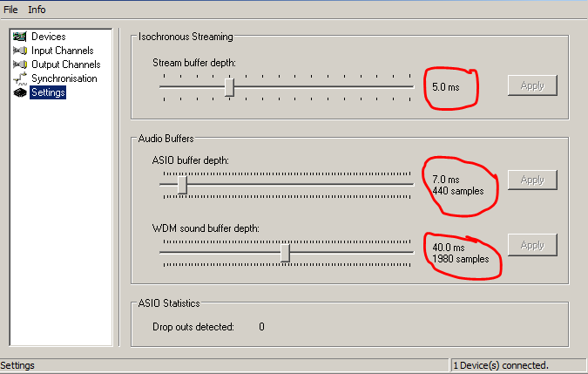The width and height of the screenshot is (588, 374).
Task: Click the WDM sound buffer depth slider thumb
Action: pyautogui.click(x=285, y=251)
